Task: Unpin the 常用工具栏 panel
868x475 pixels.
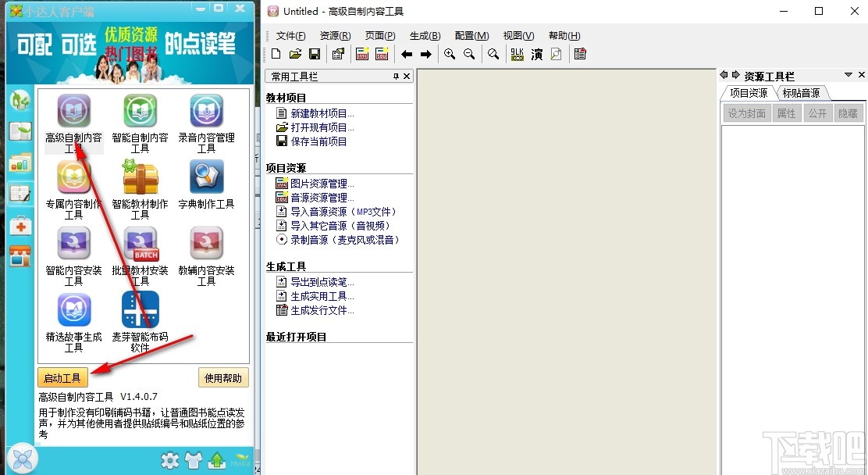Action: click(x=397, y=76)
